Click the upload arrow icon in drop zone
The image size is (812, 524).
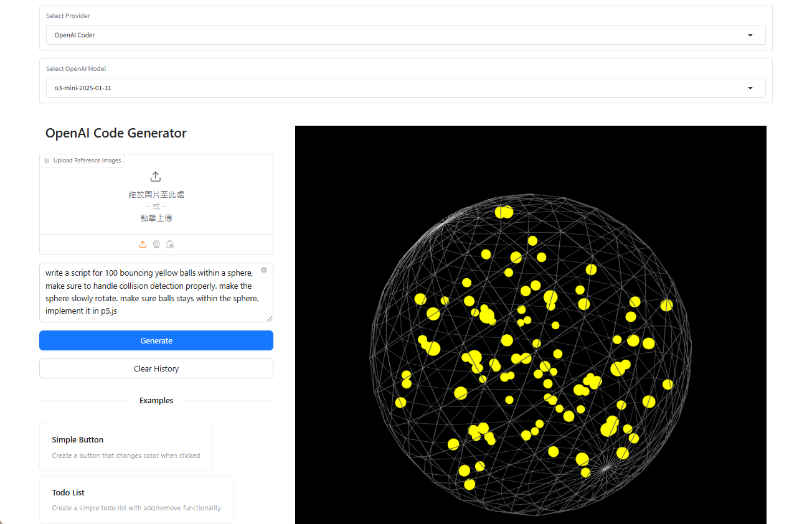[156, 177]
